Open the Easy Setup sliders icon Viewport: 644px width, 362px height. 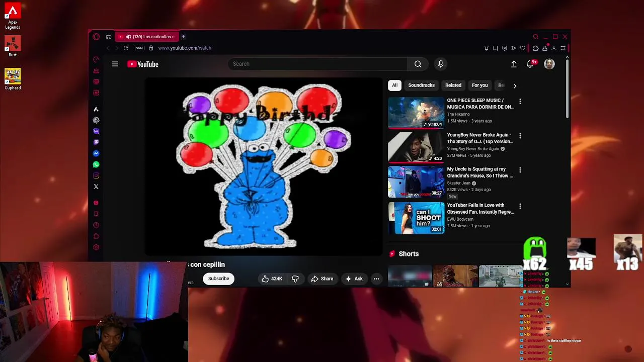[563, 48]
